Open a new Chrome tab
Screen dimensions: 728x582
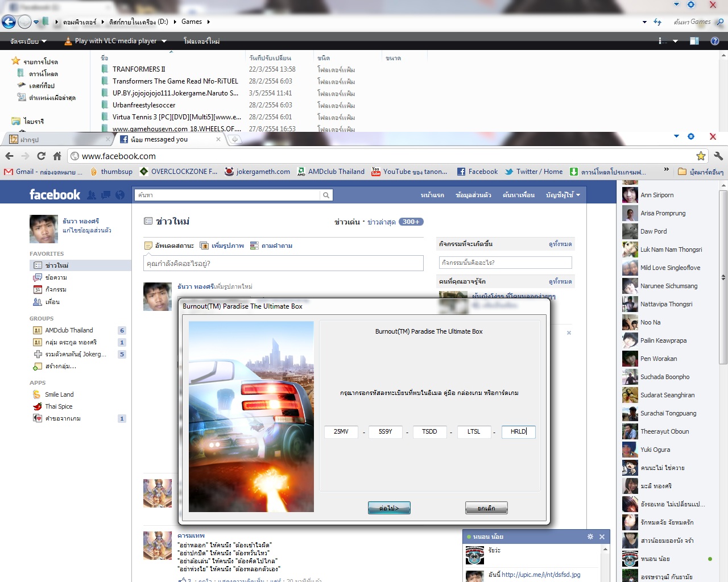point(235,139)
